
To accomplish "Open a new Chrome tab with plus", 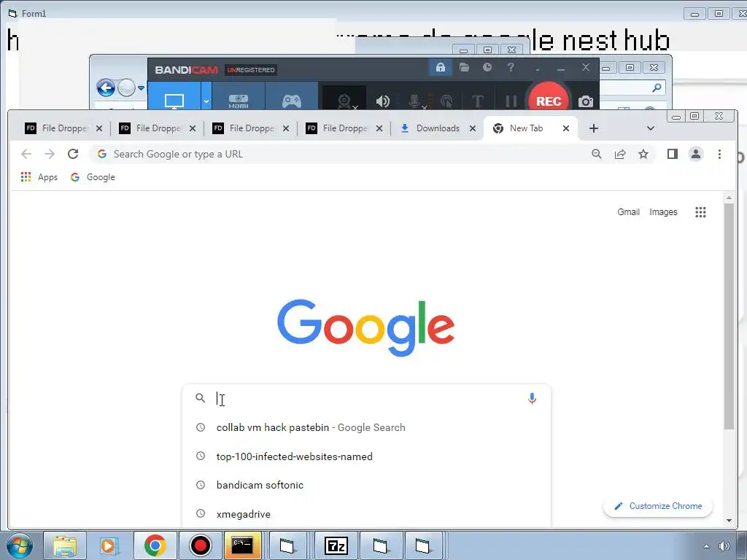I will coord(594,128).
